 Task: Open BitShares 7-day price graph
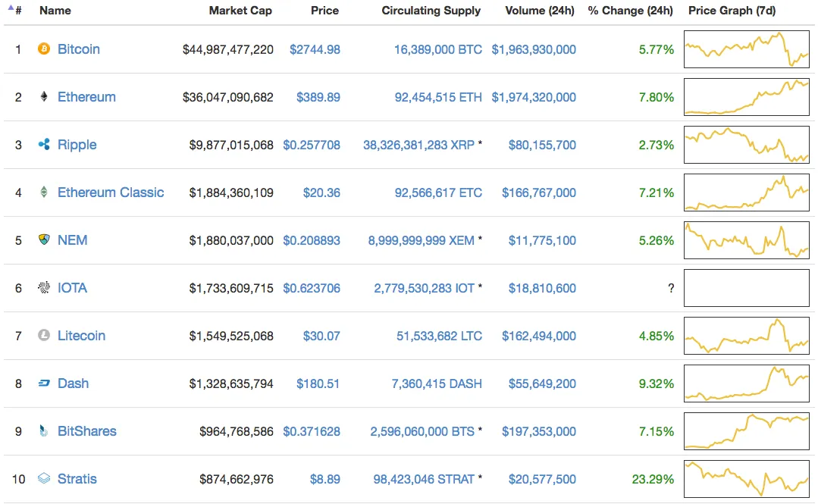(x=747, y=431)
